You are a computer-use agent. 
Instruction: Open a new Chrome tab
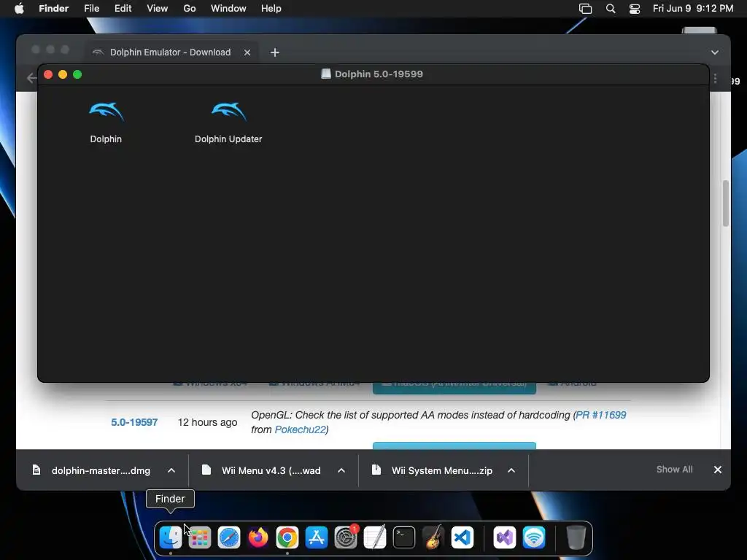[275, 52]
